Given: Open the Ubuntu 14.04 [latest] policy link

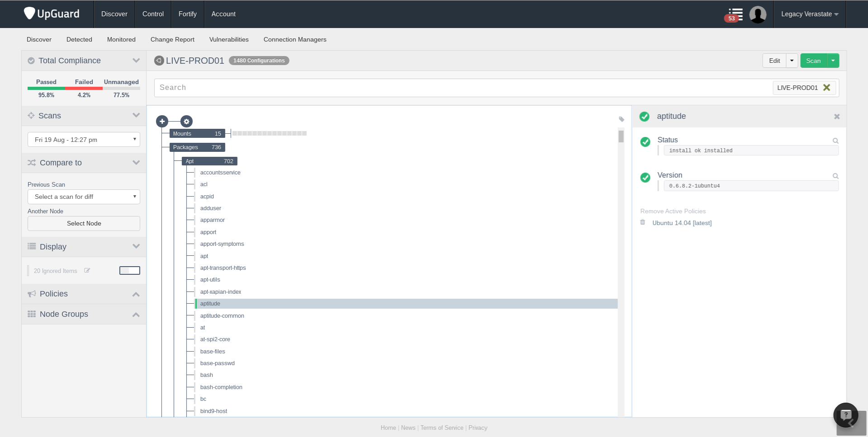Looking at the screenshot, I should pos(682,223).
